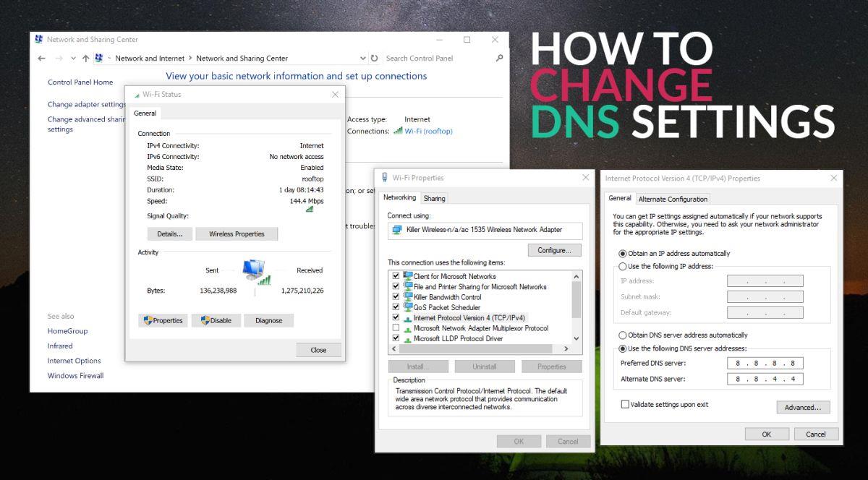Switch to the Sharing tab
The width and height of the screenshot is (868, 480).
click(434, 199)
